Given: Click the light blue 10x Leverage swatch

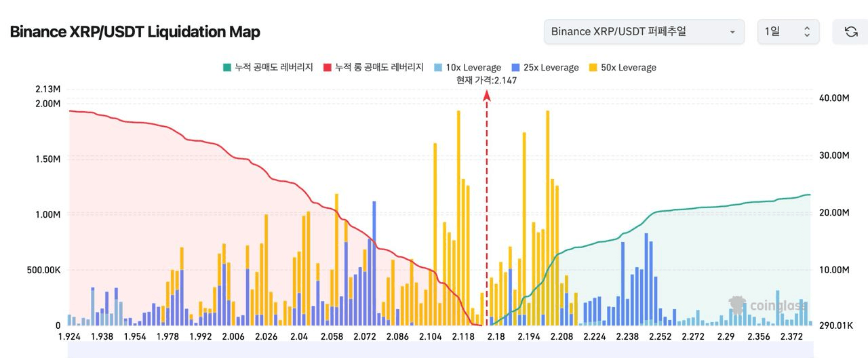Looking at the screenshot, I should [x=438, y=68].
